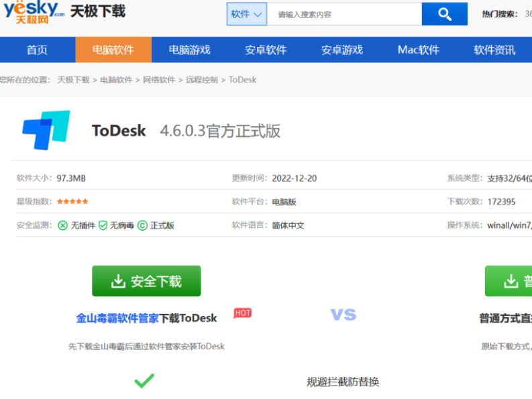Click the 先下载金山毒霸后通过软件管家安装ToDesk description
This screenshot has height=399, width=532.
[x=146, y=347]
